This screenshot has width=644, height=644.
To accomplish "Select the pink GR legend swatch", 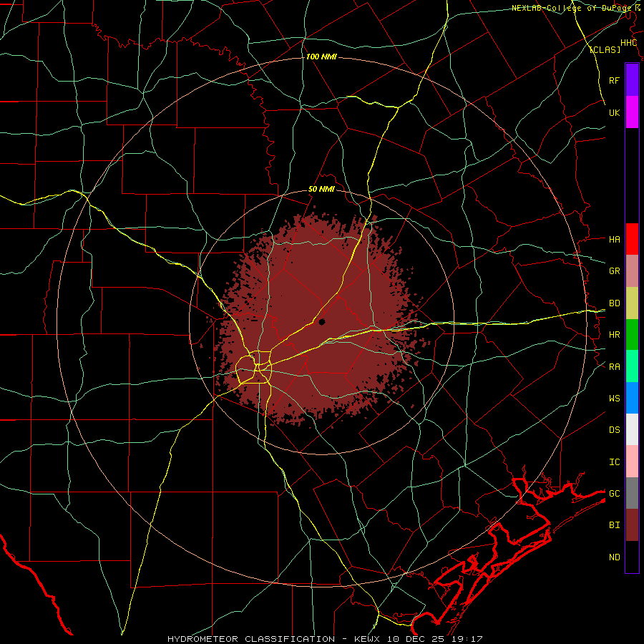I will tap(632, 271).
